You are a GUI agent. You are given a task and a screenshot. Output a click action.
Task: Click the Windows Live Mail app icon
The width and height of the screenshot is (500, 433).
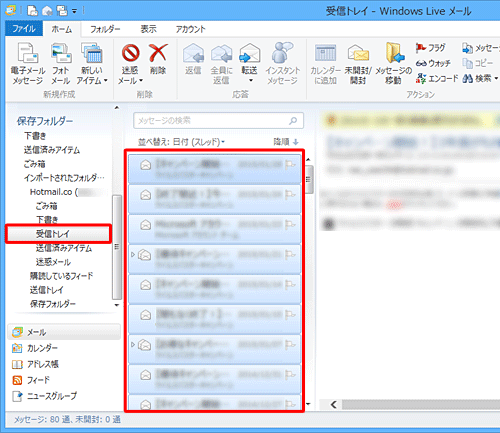click(x=11, y=11)
